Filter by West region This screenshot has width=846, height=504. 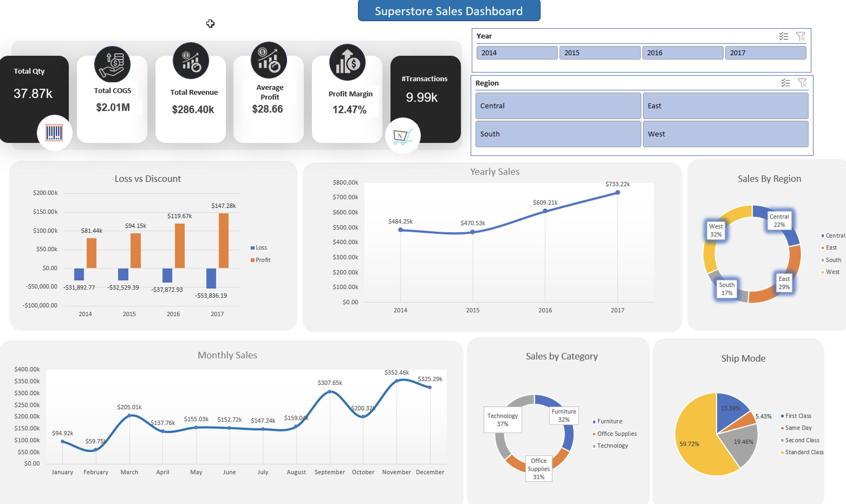[725, 134]
